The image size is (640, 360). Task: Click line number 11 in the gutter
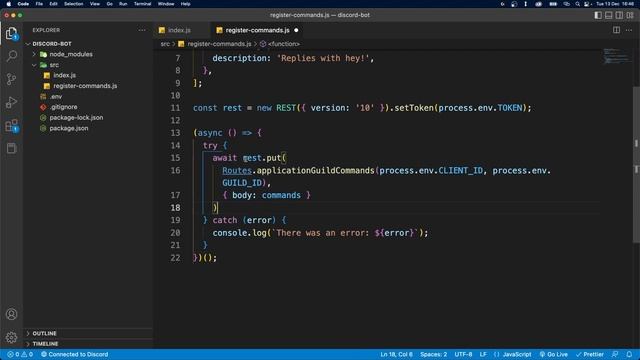[176, 108]
